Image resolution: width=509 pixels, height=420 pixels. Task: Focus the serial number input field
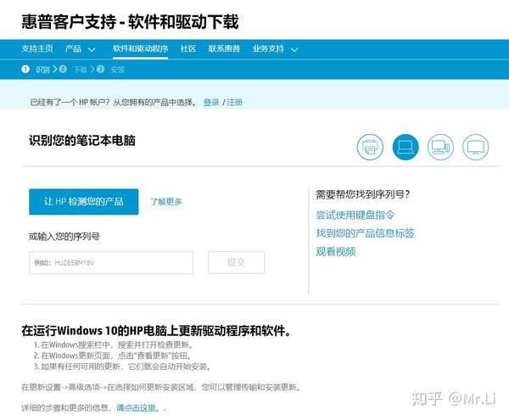(x=111, y=263)
